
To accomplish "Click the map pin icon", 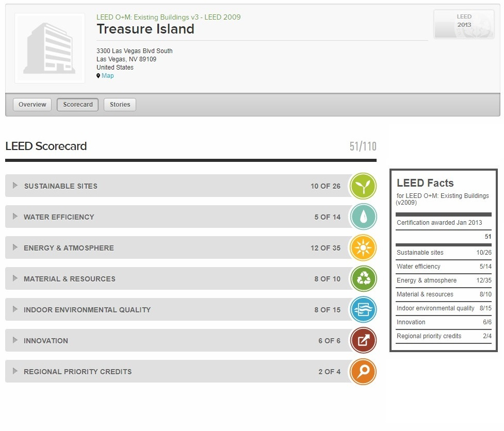I will point(99,76).
